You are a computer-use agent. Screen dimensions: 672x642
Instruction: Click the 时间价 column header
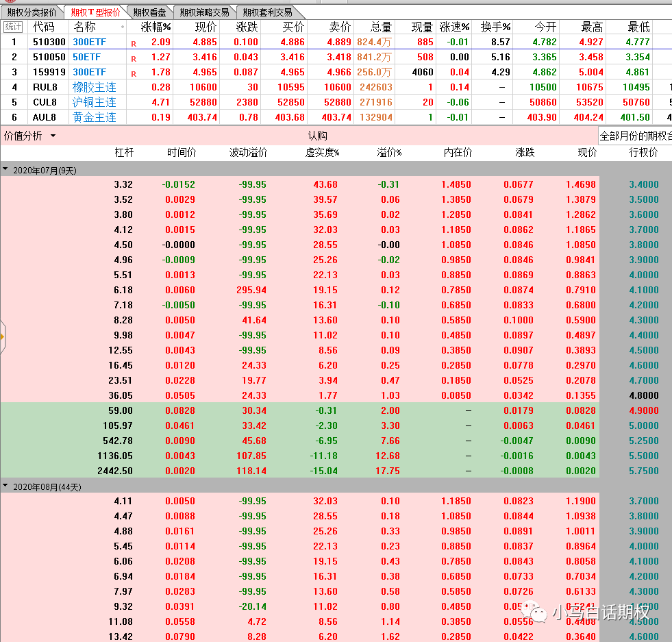182,152
